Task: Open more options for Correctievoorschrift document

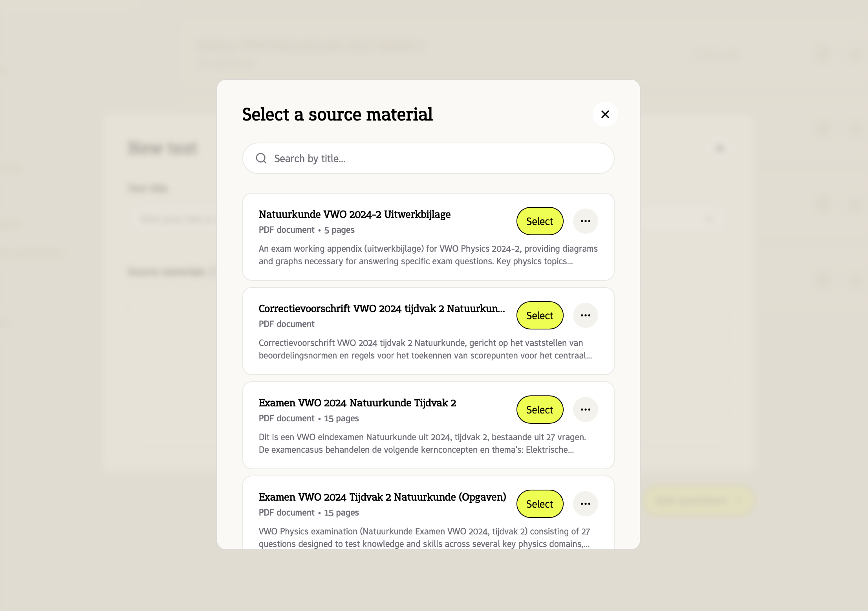Action: [585, 315]
